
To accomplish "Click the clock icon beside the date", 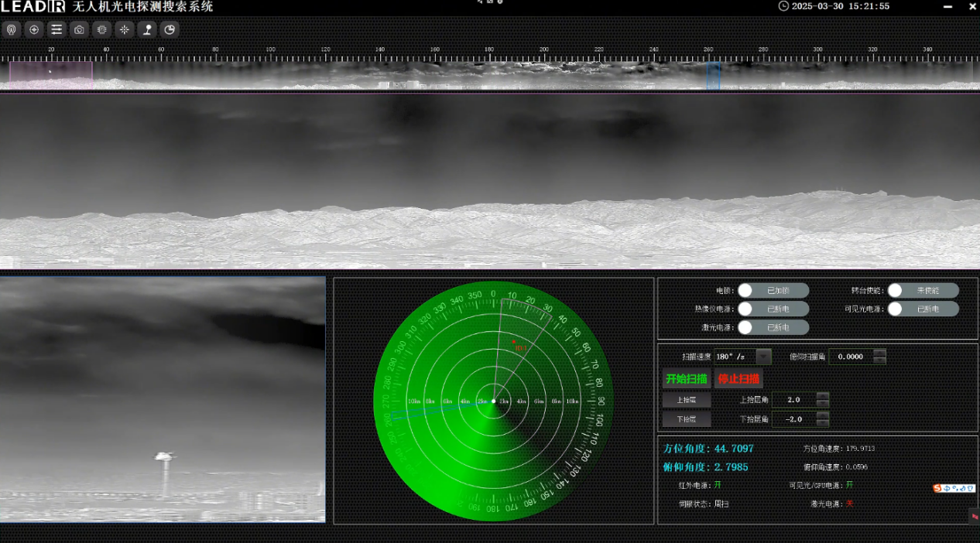I will click(x=783, y=6).
